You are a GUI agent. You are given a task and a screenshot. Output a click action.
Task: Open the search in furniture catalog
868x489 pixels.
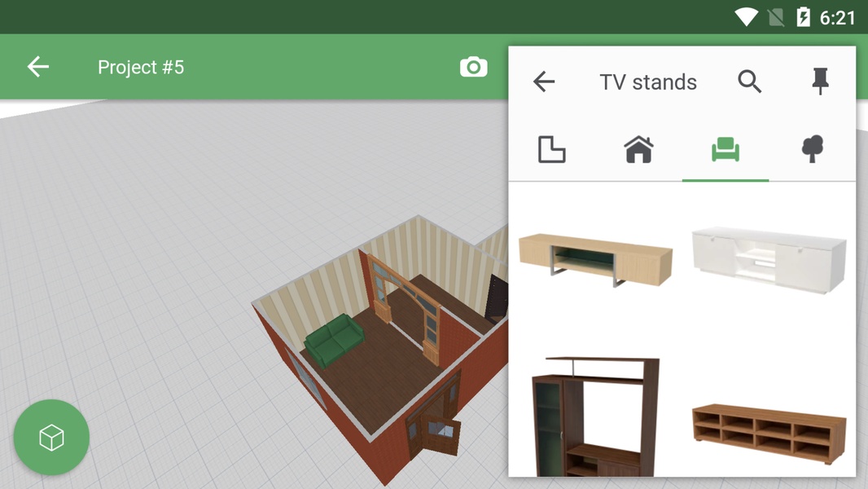click(x=750, y=81)
